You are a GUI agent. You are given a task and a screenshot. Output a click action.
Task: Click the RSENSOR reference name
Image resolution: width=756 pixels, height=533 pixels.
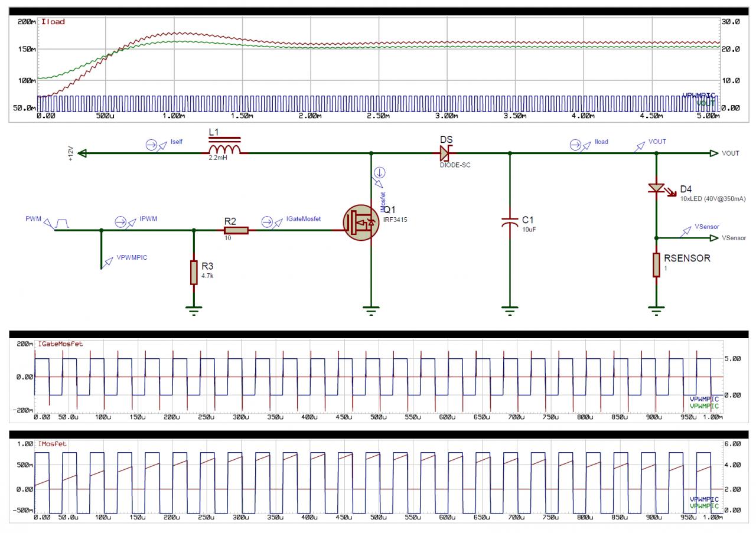(687, 258)
